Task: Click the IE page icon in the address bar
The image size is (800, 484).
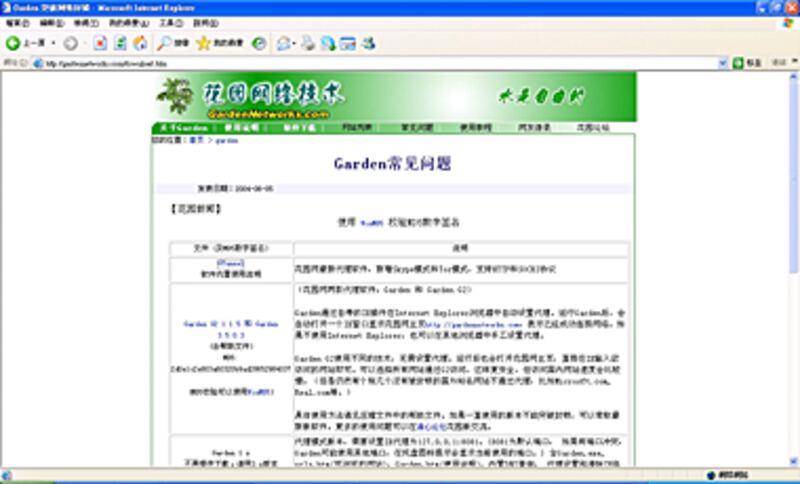Action: (x=37, y=64)
